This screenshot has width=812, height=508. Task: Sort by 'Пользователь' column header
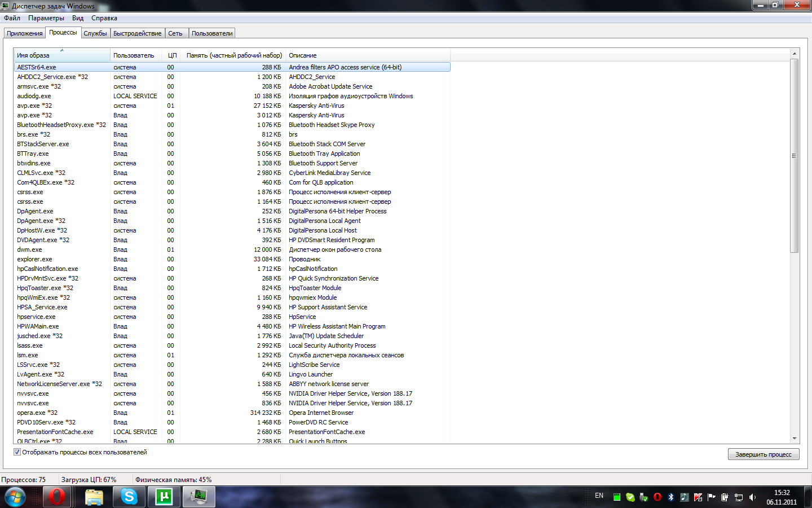[x=136, y=55]
